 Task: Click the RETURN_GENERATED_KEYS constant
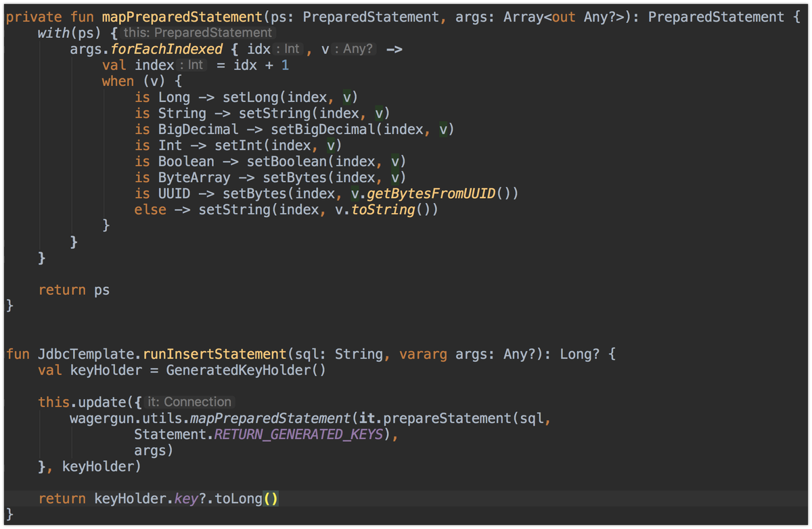[298, 435]
